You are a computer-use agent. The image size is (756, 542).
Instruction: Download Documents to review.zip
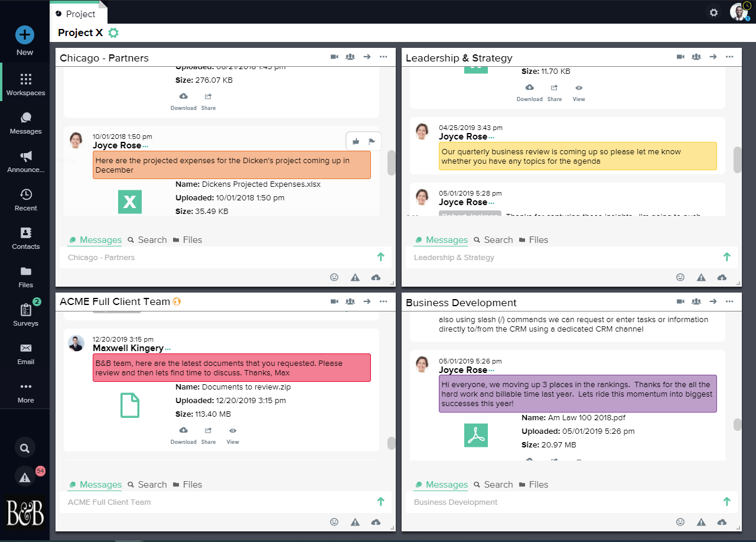(184, 435)
